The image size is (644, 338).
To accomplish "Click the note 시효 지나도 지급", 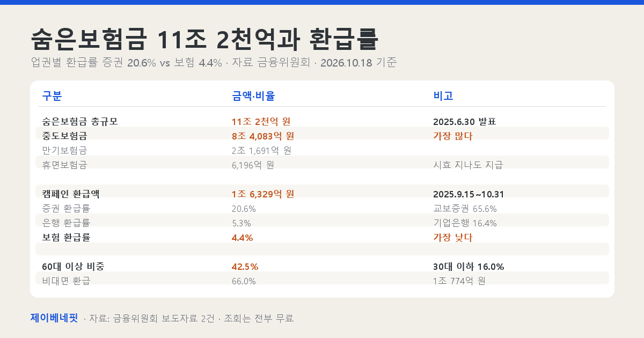I will click(468, 165).
